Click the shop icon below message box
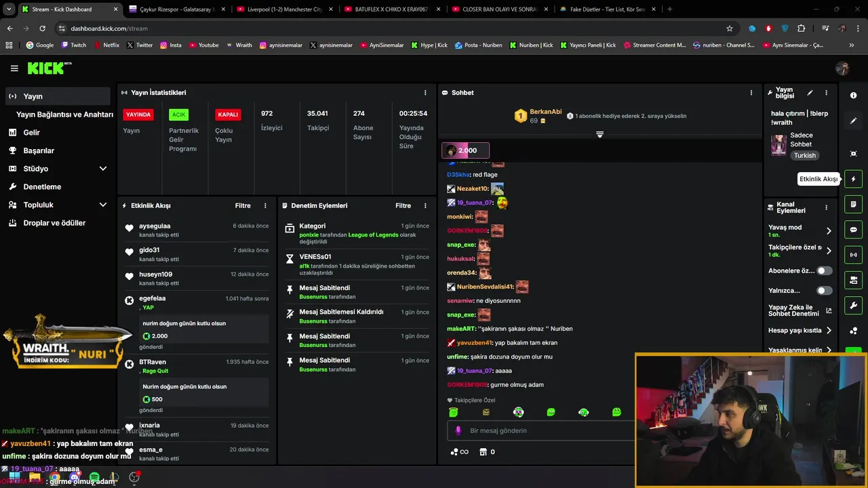This screenshot has width=868, height=488. (x=483, y=452)
